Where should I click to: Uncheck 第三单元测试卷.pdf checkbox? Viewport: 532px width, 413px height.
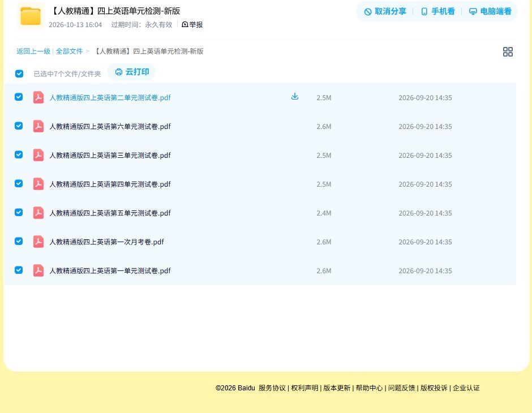click(19, 154)
